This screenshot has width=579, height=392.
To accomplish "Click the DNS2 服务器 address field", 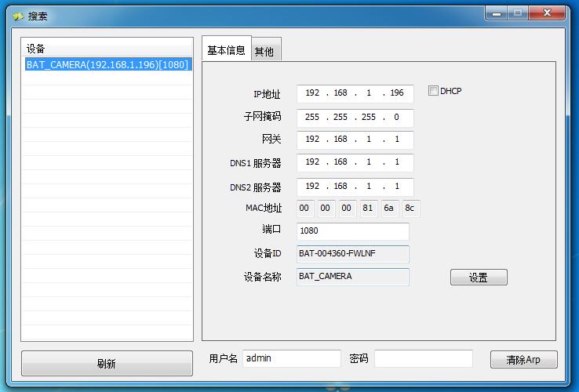I will click(x=355, y=187).
